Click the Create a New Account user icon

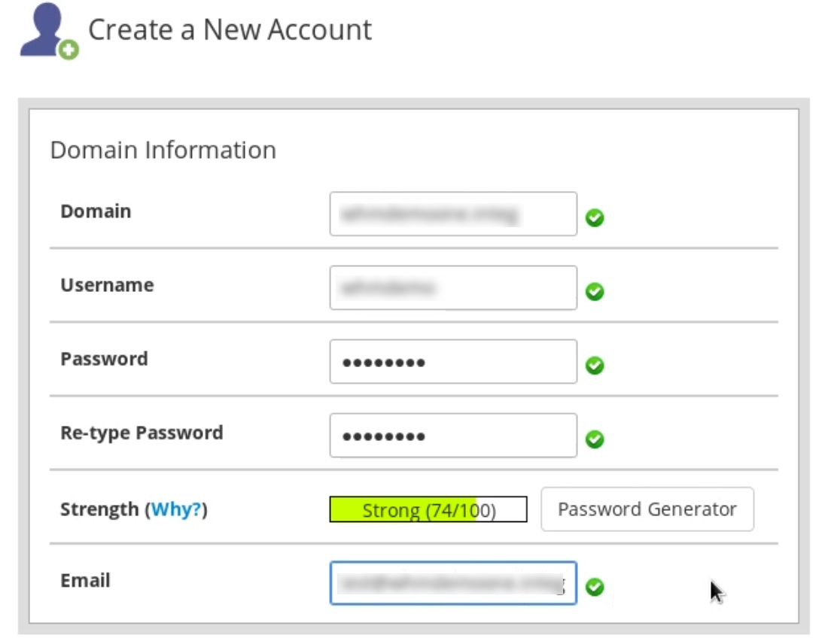click(x=47, y=32)
